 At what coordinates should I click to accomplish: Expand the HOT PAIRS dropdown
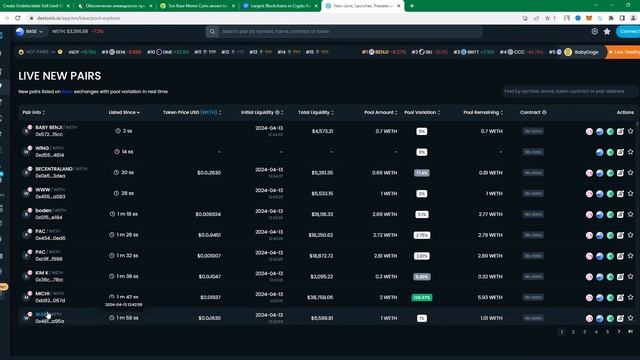click(x=37, y=52)
